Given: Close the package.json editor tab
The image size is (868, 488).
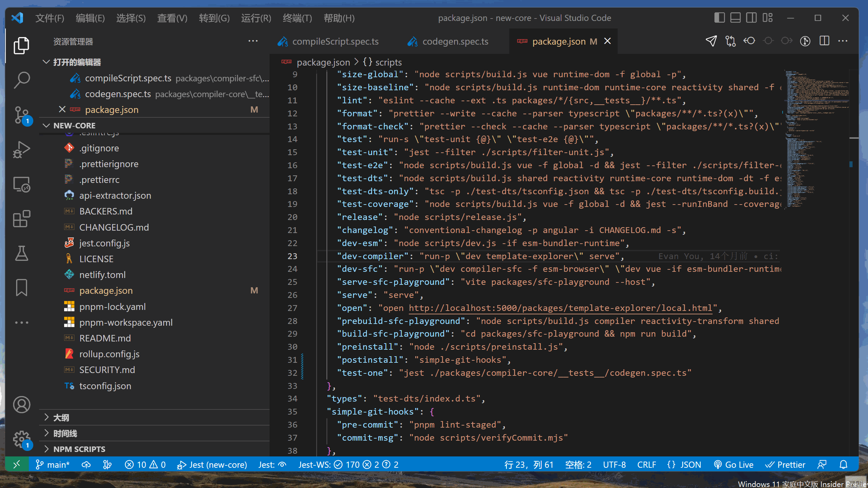Looking at the screenshot, I should tap(607, 41).
